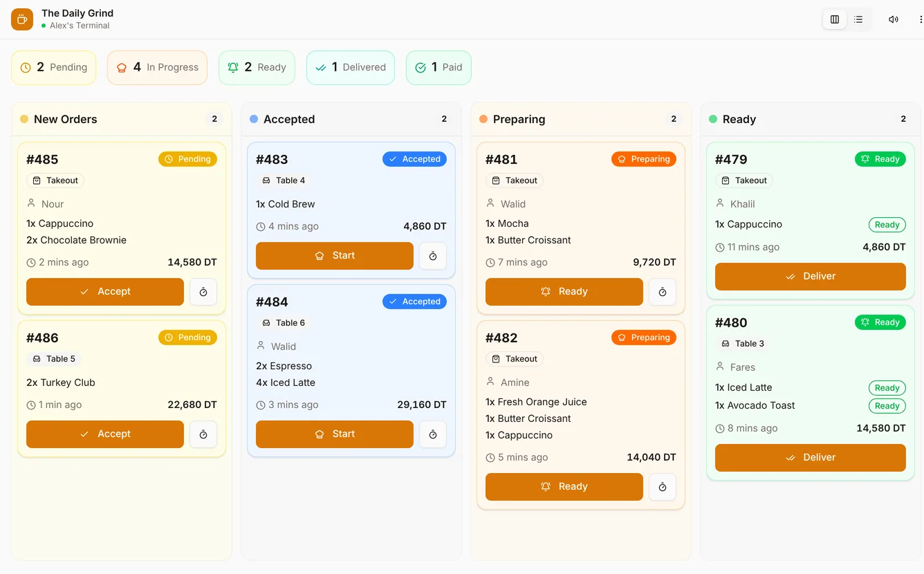Start preparing order #483
Screen dimensions: 924x574
[335, 256]
